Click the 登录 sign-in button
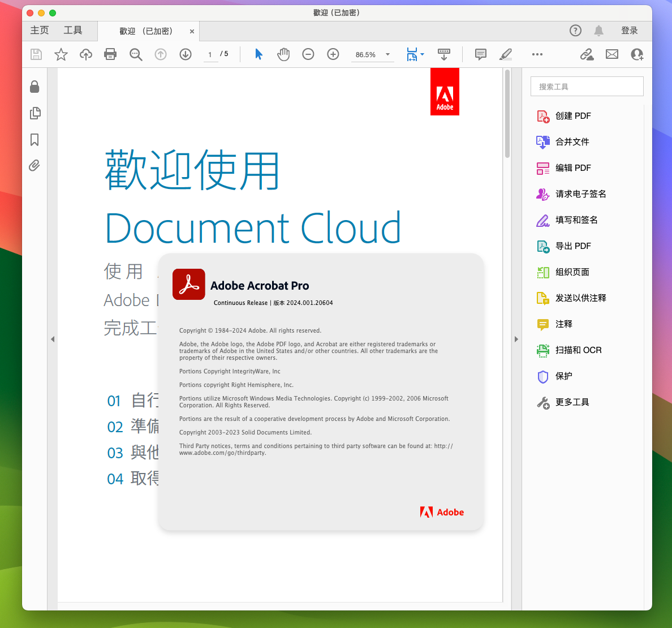Image resolution: width=672 pixels, height=628 pixels. pos(629,31)
